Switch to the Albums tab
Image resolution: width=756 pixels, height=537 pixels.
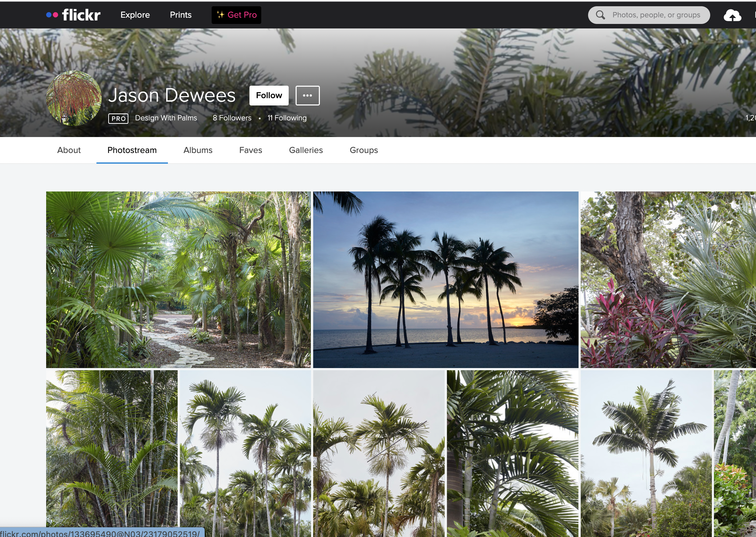point(198,150)
